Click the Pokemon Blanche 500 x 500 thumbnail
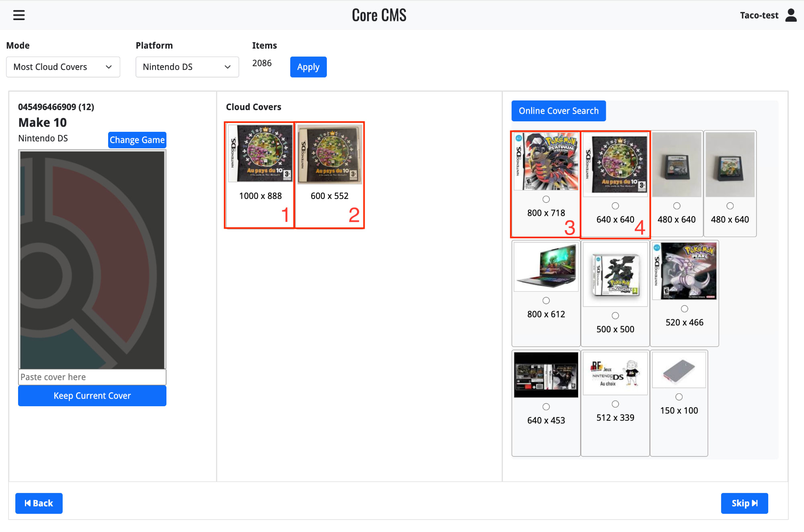Viewport: 804px width, 532px height. [x=615, y=274]
